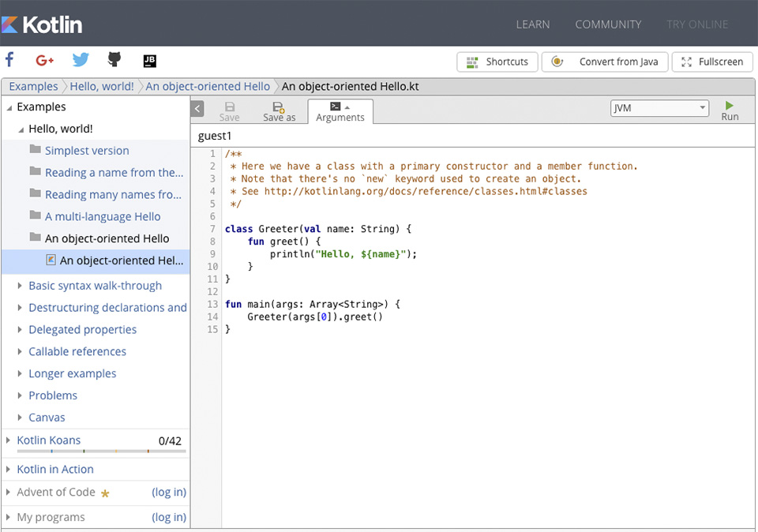Click the Kotlin logo
Viewport: 758px width, 532px height.
[x=42, y=24]
